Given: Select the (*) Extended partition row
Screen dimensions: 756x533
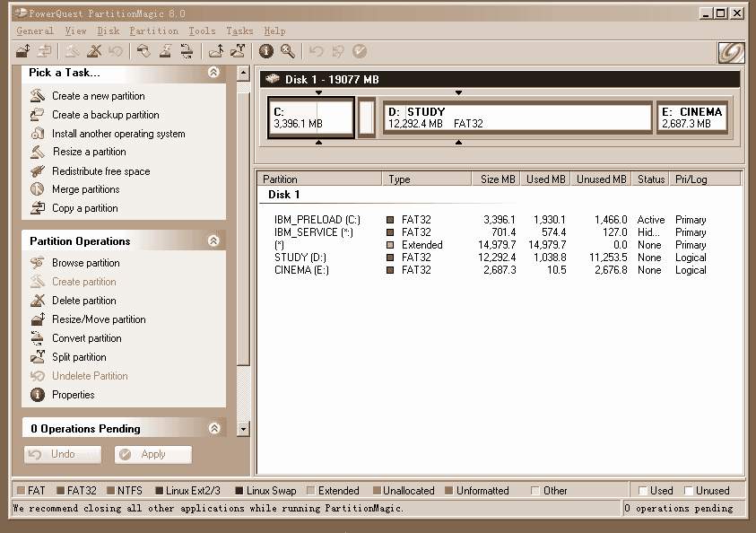Looking at the screenshot, I should tap(491, 245).
